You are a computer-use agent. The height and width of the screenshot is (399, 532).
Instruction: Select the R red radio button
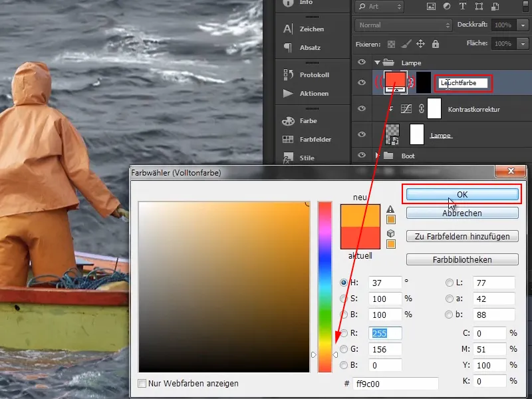[344, 333]
